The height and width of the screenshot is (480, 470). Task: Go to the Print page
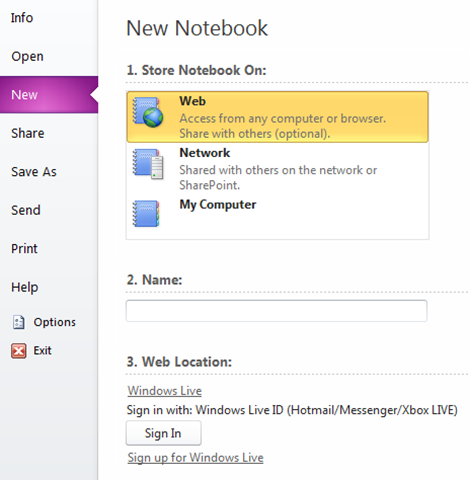click(x=24, y=249)
